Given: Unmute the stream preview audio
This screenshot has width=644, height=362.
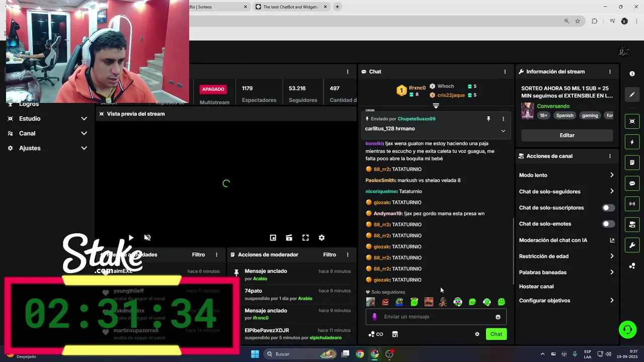Looking at the screenshot, I should click(x=147, y=238).
